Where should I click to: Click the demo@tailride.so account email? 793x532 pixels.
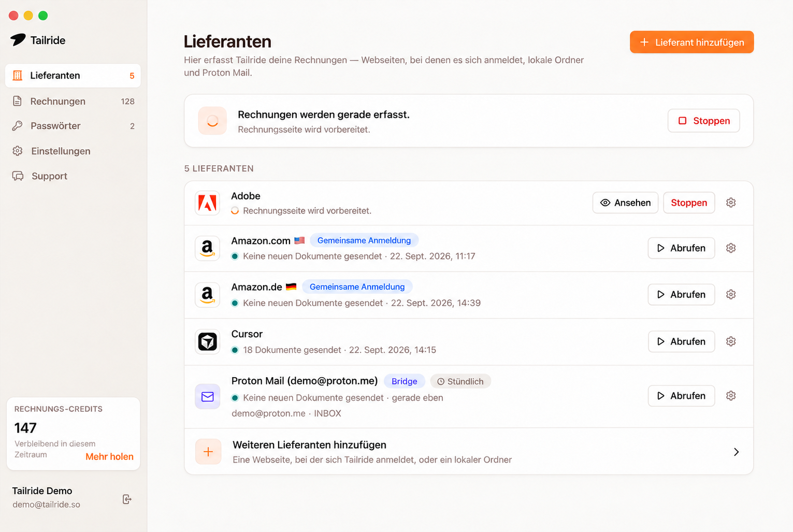47,505
